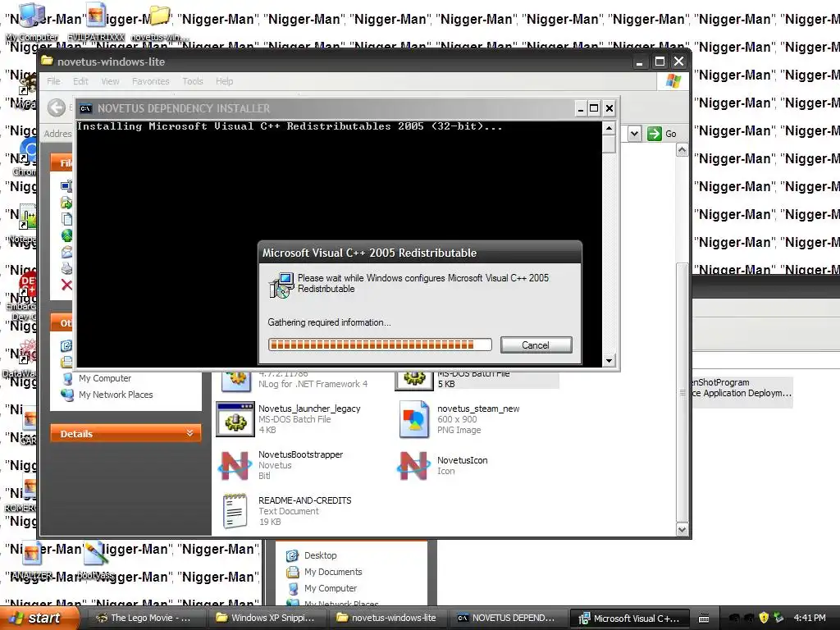Select the novetus_steam_new PNG image icon
Screen dimensions: 840x630
[x=414, y=419]
